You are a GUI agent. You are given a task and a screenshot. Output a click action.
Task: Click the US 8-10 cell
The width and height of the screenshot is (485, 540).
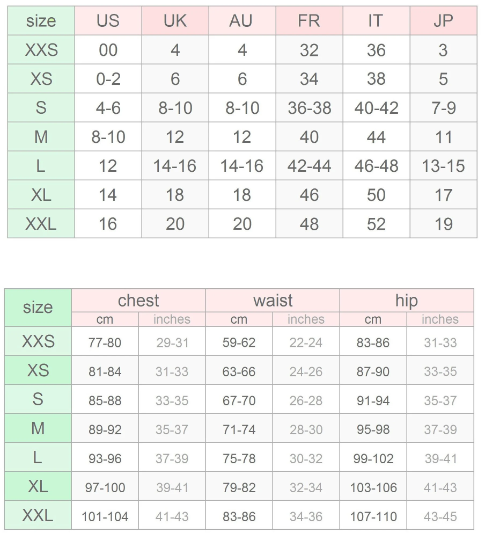[x=108, y=137]
